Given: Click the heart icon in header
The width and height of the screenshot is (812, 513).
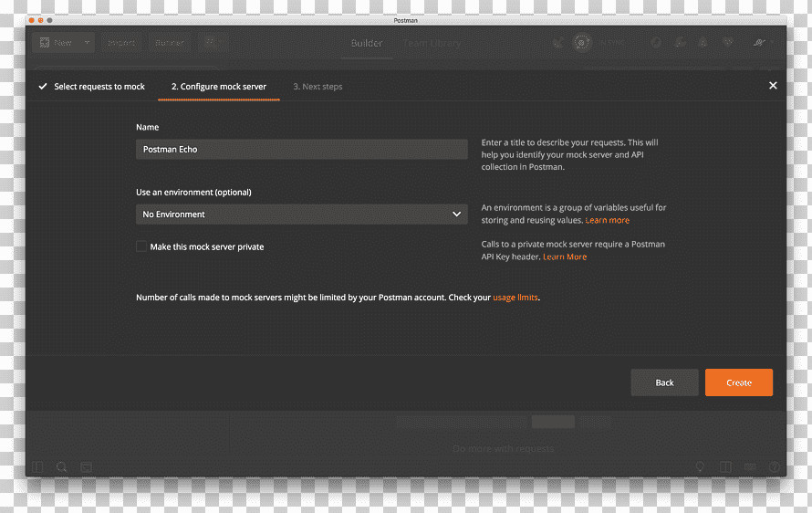Looking at the screenshot, I should click(x=727, y=43).
